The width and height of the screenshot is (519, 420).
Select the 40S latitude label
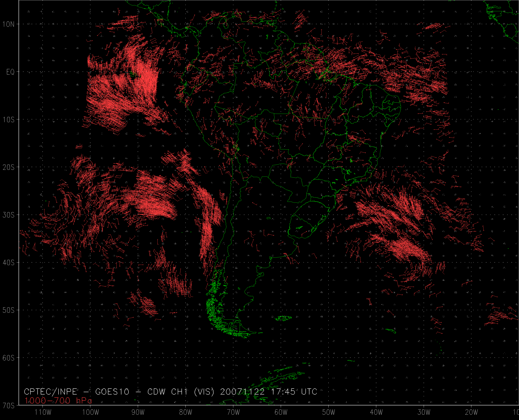click(9, 262)
